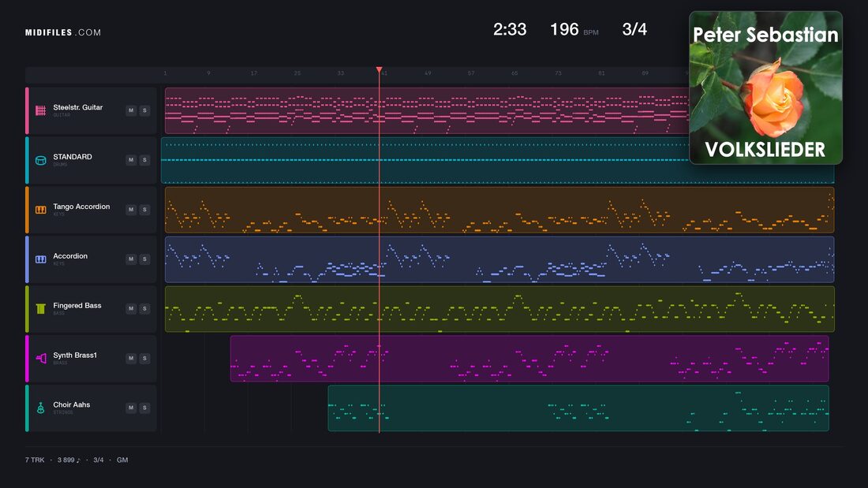
Task: Click the STANDARD drum kit icon
Action: [x=40, y=161]
